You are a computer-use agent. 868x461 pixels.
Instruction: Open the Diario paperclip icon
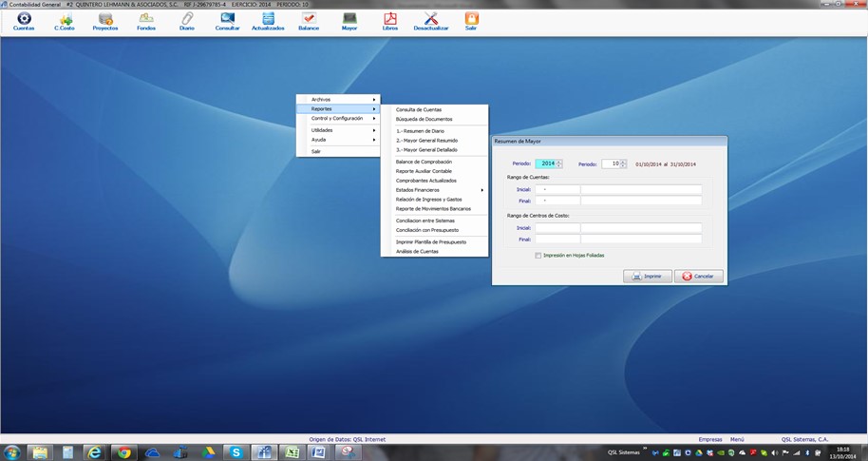187,21
